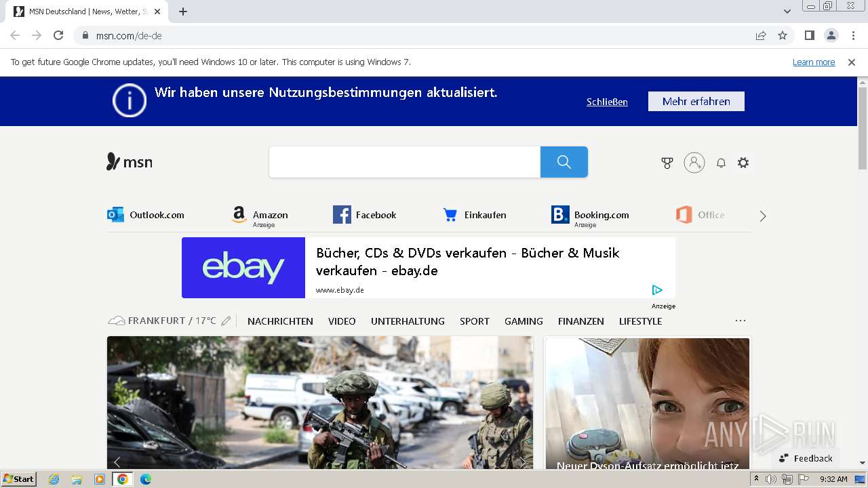868x488 pixels.
Task: Select the GAMING tab
Action: (524, 321)
